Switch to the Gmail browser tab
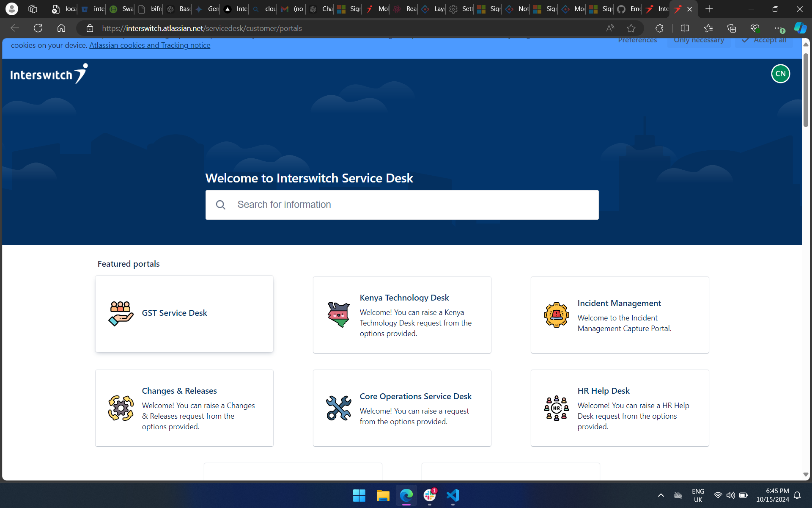The height and width of the screenshot is (508, 812). pyautogui.click(x=292, y=9)
